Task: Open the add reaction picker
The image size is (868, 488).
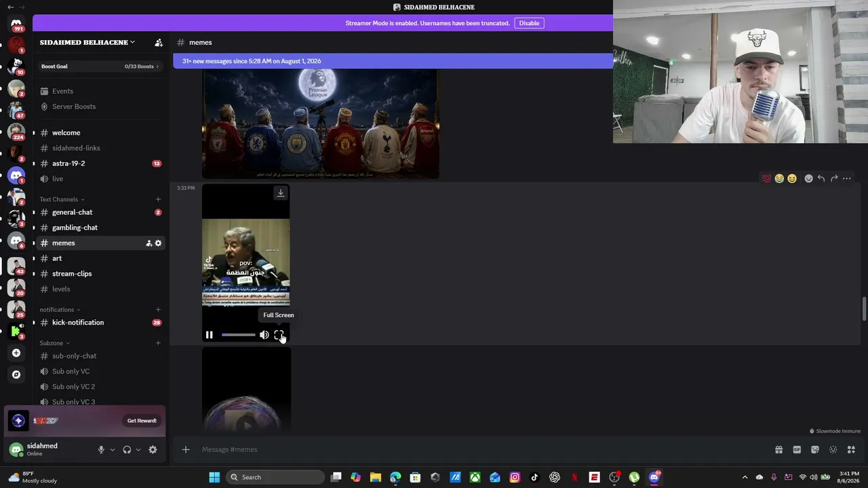Action: point(808,178)
